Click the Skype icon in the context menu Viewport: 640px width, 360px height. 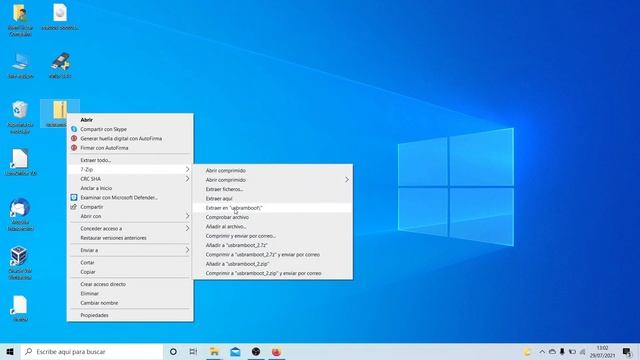(74, 129)
